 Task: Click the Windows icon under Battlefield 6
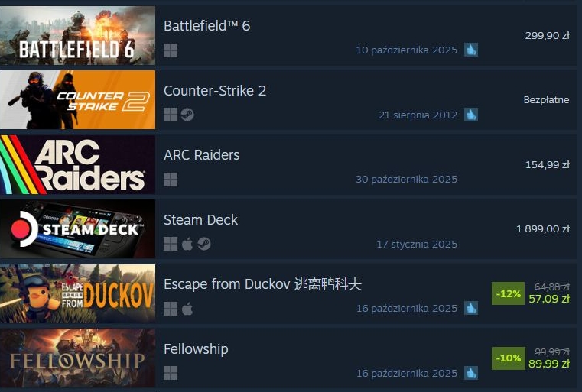pos(171,50)
